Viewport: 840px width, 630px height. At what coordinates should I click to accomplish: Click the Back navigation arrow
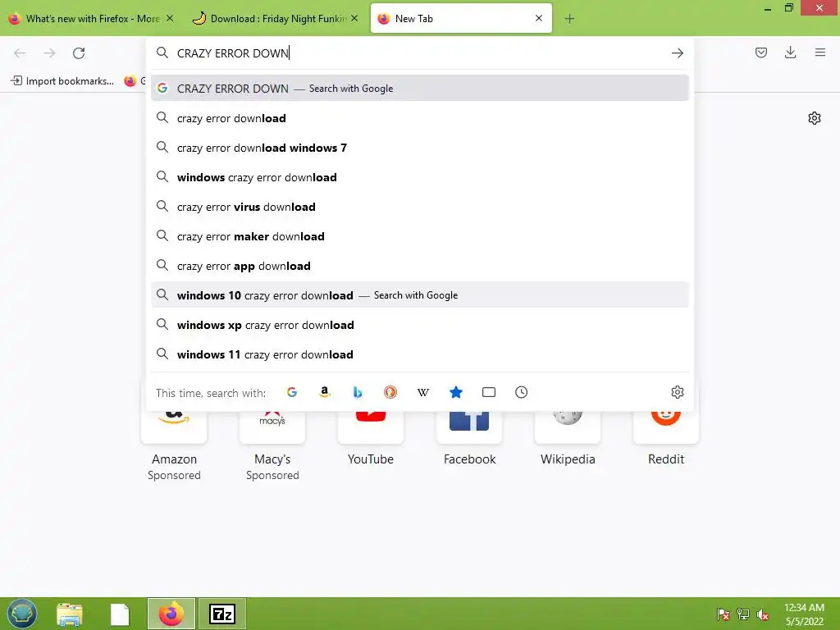coord(20,53)
